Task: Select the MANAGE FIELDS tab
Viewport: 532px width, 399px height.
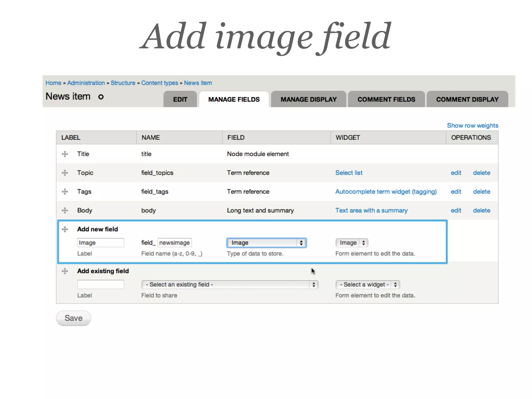Action: click(234, 99)
